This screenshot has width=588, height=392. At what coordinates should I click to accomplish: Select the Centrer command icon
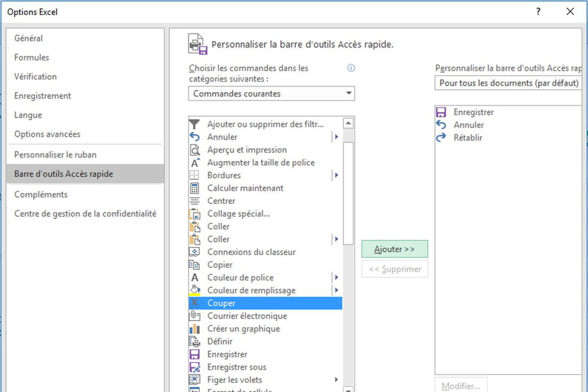tap(194, 200)
